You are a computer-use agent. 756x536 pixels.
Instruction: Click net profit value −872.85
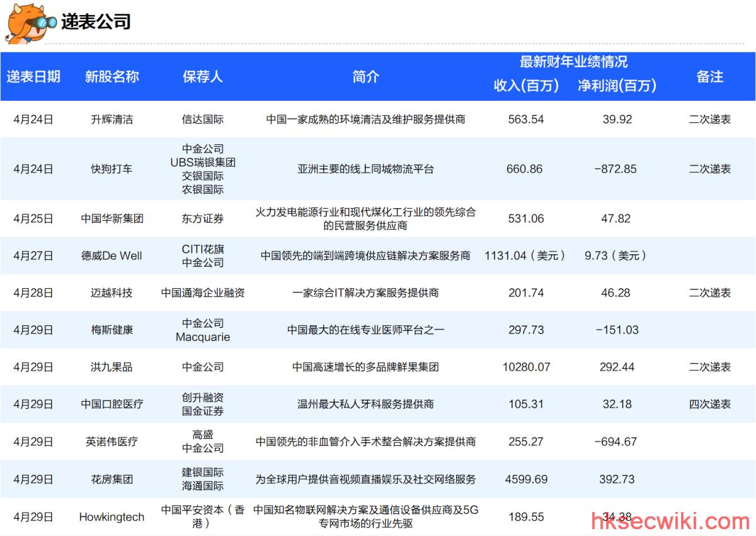[x=615, y=169]
